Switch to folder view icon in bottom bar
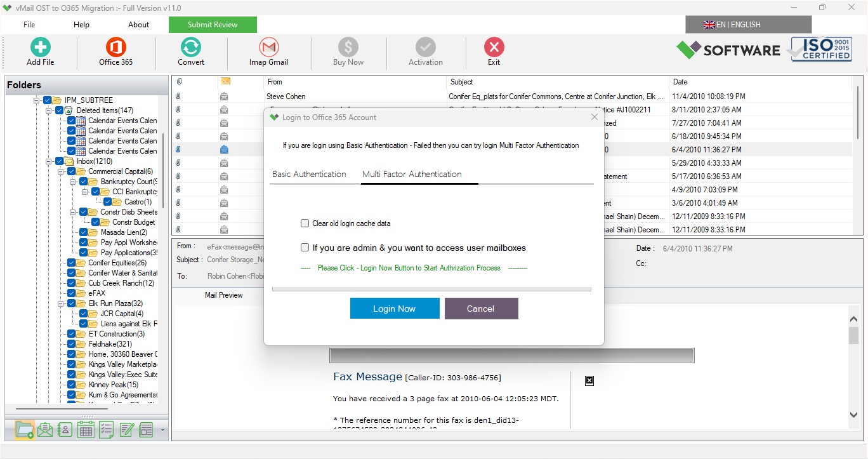 click(25, 430)
